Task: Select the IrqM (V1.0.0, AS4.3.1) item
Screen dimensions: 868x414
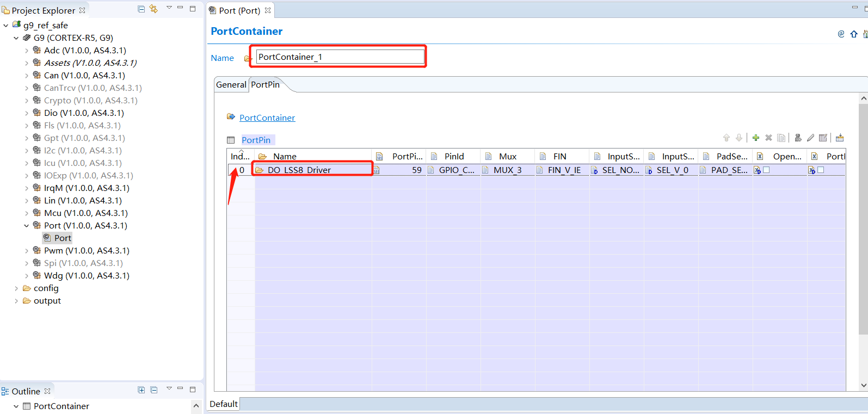Action: click(x=87, y=188)
